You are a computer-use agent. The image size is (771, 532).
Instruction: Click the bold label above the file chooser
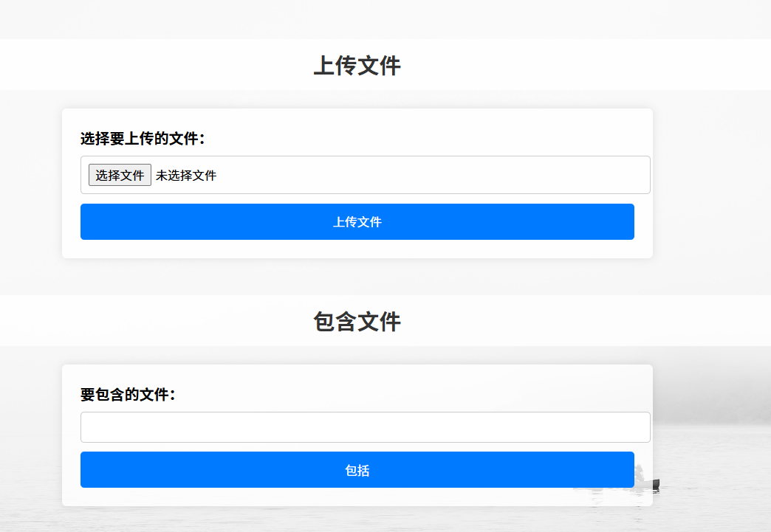pos(143,139)
